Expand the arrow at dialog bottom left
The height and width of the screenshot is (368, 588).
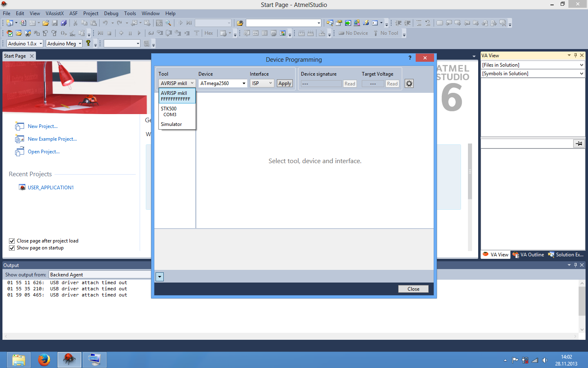pos(160,277)
